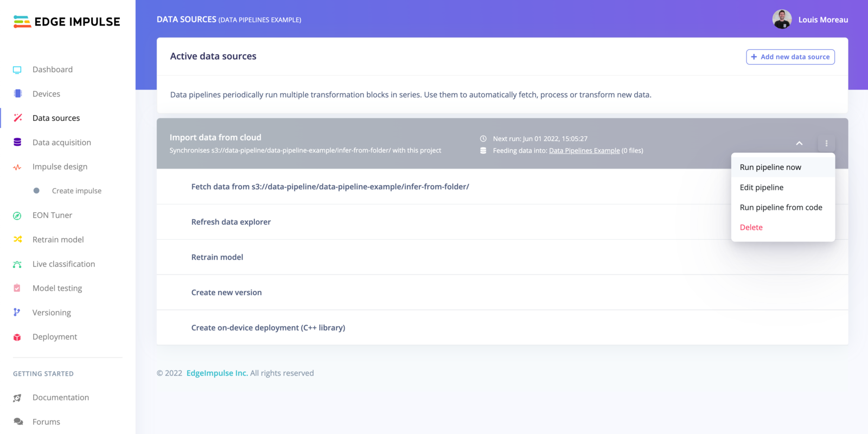
Task: Choose Run pipeline from code
Action: pyautogui.click(x=783, y=207)
